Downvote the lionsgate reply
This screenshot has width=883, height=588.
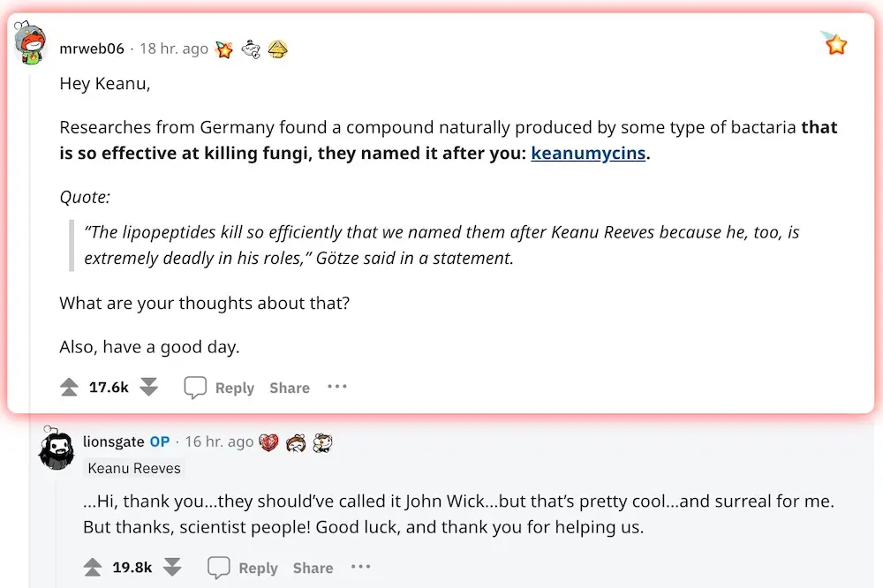point(172,568)
